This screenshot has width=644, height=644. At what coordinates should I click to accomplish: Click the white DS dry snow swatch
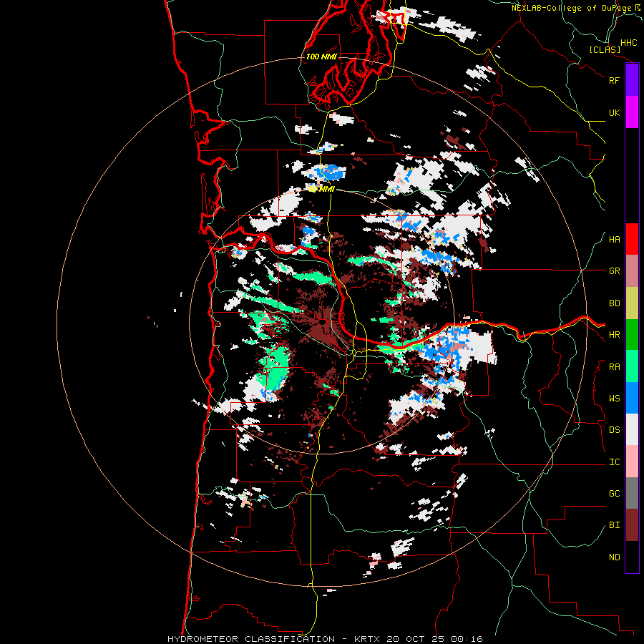(632, 429)
